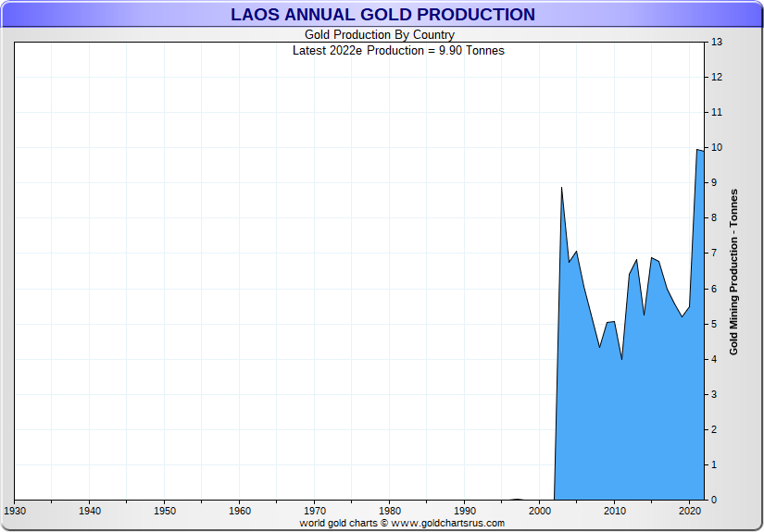Click the chart title 'Laos Annual Gold Production'

[382, 15]
